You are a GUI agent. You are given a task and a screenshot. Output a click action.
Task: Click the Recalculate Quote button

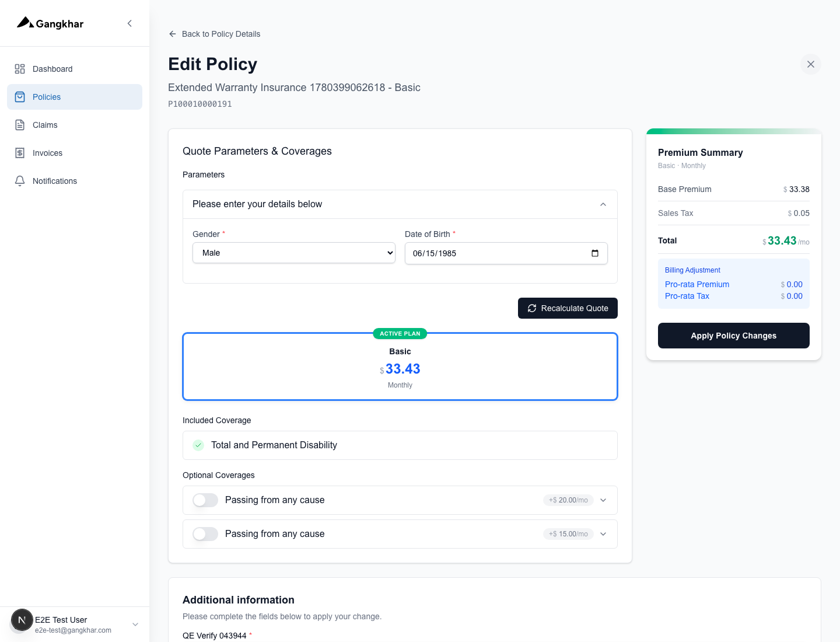pos(568,308)
